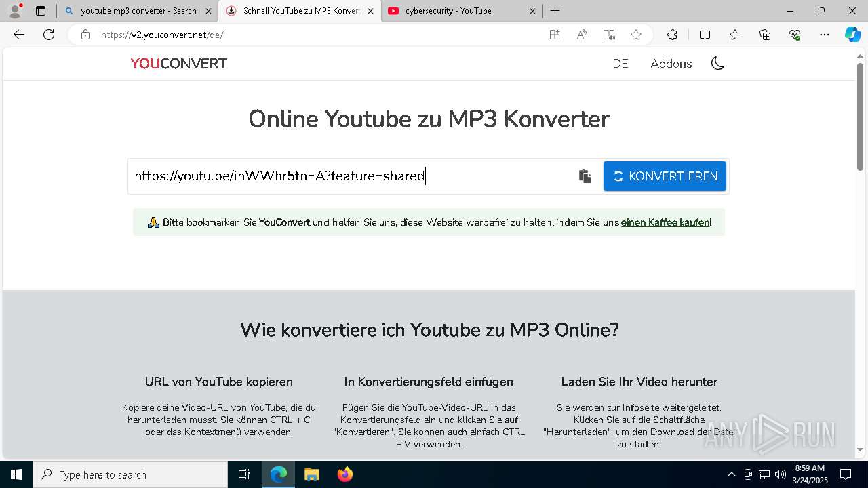Image resolution: width=868 pixels, height=488 pixels.
Task: Open the DE language selector
Action: point(620,64)
